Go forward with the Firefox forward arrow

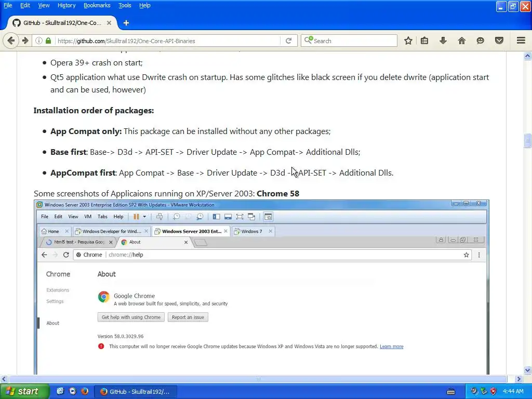(25, 41)
